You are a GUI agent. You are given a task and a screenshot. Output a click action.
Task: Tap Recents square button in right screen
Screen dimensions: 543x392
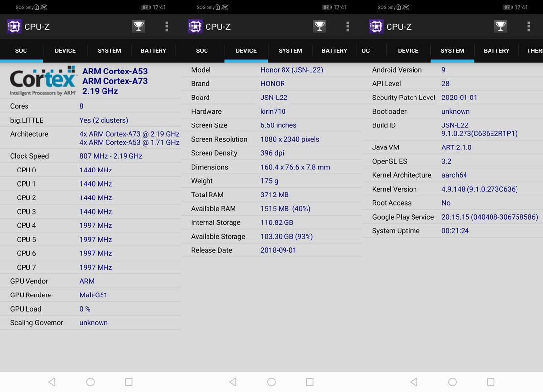[491, 382]
